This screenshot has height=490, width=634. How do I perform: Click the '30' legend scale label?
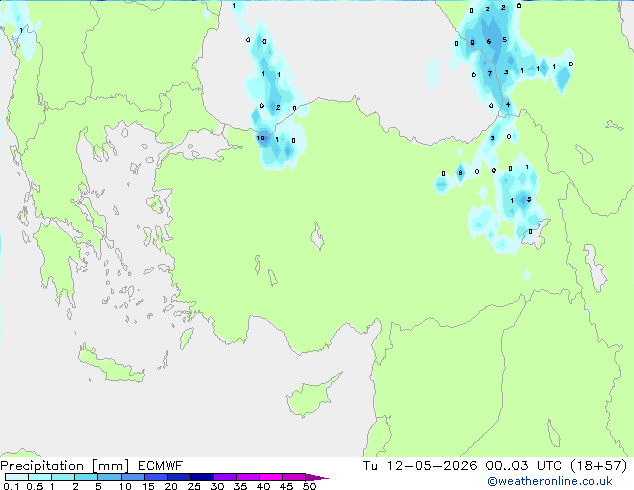tap(217, 486)
